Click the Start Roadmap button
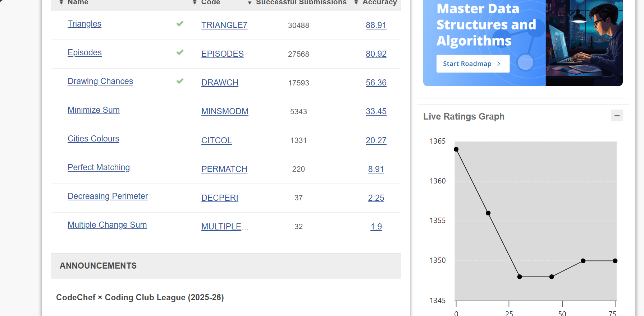Viewport: 644px width, 316px height. click(x=473, y=64)
